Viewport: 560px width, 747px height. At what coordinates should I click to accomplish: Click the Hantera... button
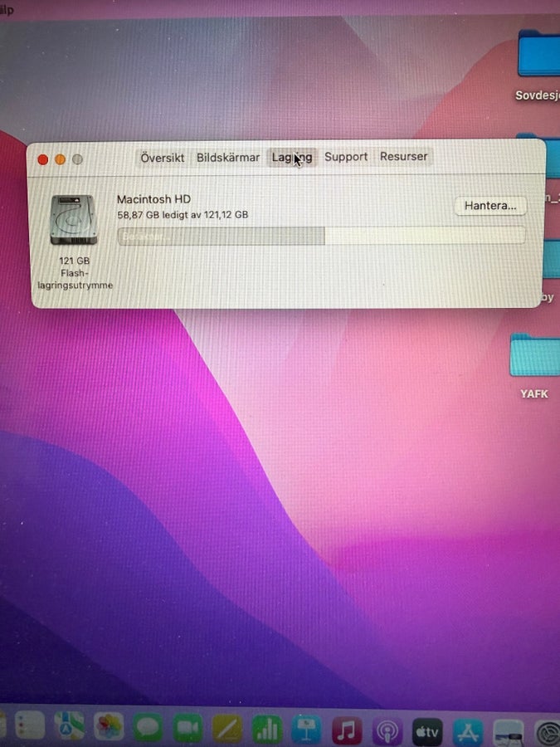pos(490,206)
